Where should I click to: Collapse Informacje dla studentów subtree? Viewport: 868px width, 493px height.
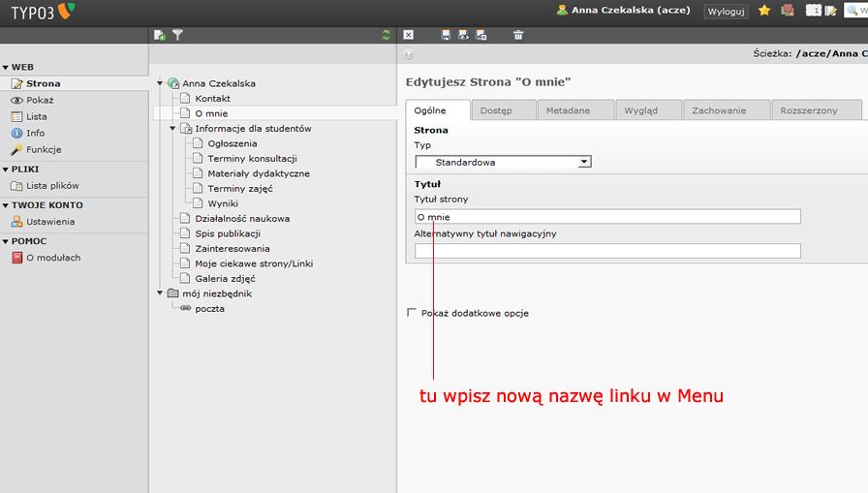pyautogui.click(x=172, y=128)
